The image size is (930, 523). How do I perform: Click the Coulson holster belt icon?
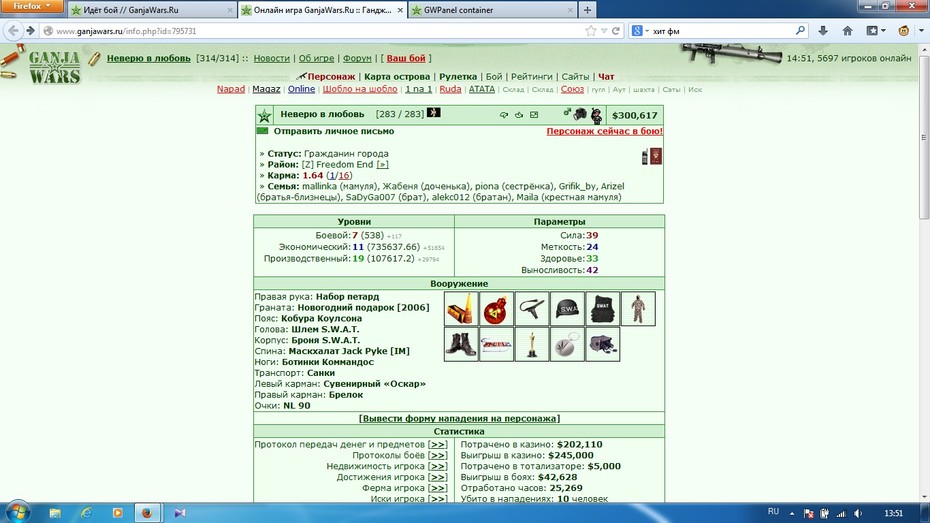tap(532, 308)
